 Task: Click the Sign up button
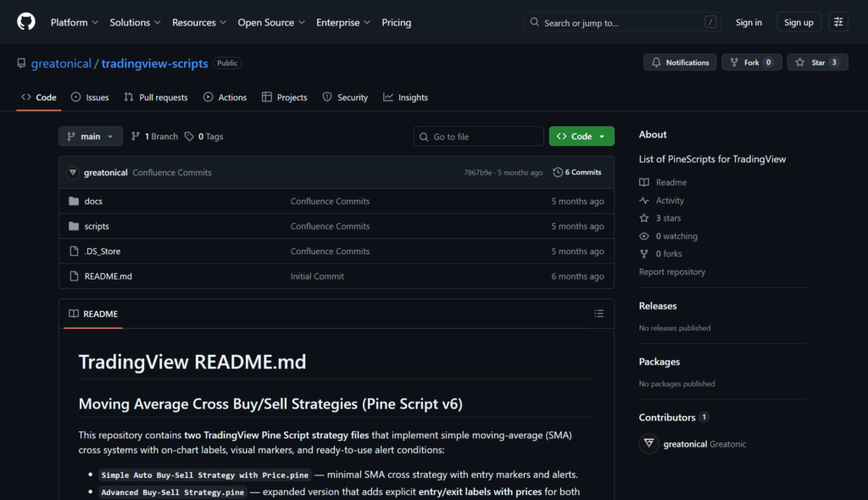tap(798, 23)
